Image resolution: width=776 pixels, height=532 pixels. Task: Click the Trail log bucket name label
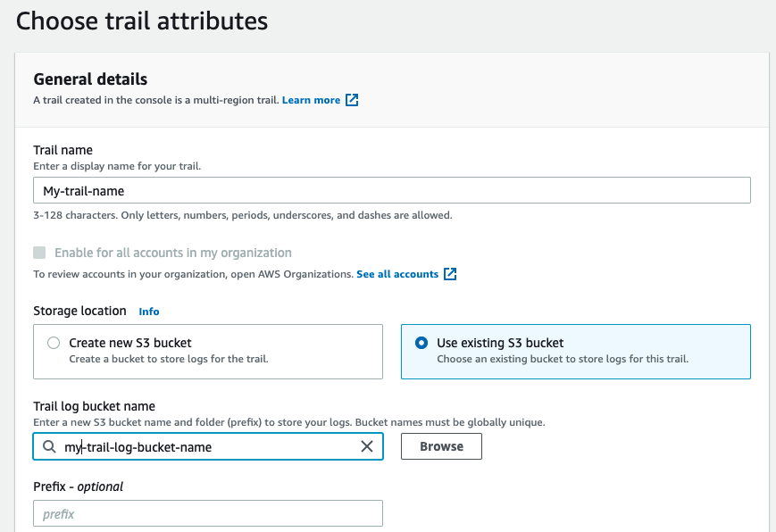(x=94, y=406)
